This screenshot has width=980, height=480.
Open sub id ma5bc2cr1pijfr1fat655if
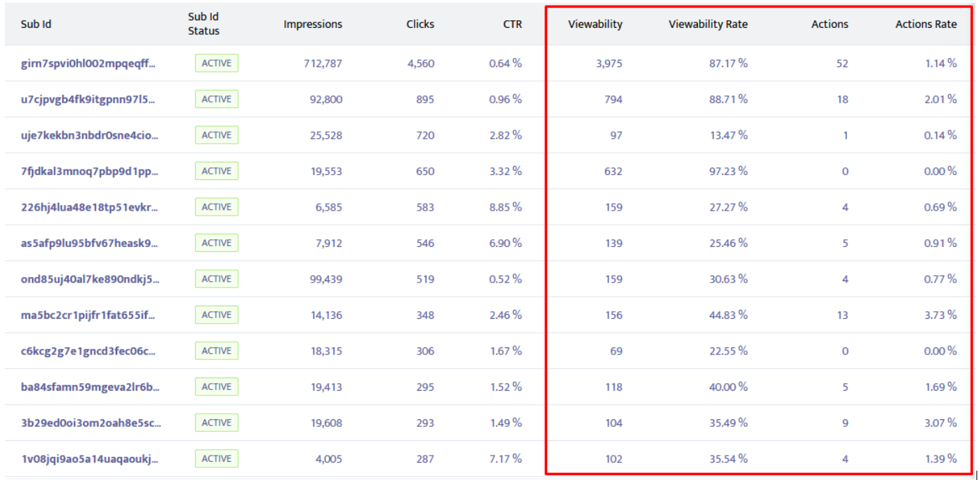[x=89, y=315]
